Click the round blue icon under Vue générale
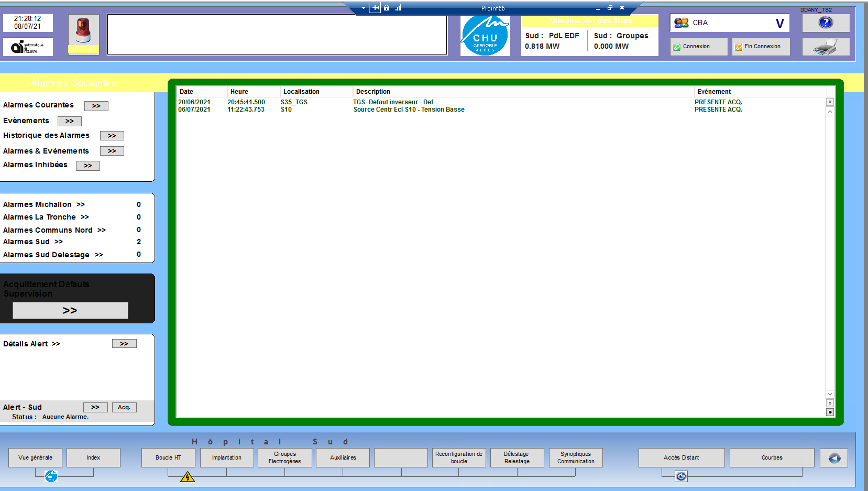Image resolution: width=868 pixels, height=491 pixels. pyautogui.click(x=51, y=476)
